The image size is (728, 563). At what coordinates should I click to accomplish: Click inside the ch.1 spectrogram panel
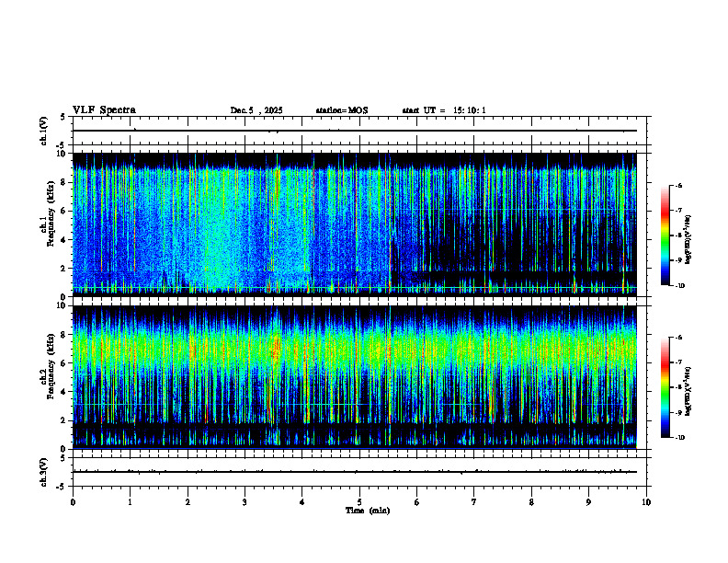(x=354, y=224)
